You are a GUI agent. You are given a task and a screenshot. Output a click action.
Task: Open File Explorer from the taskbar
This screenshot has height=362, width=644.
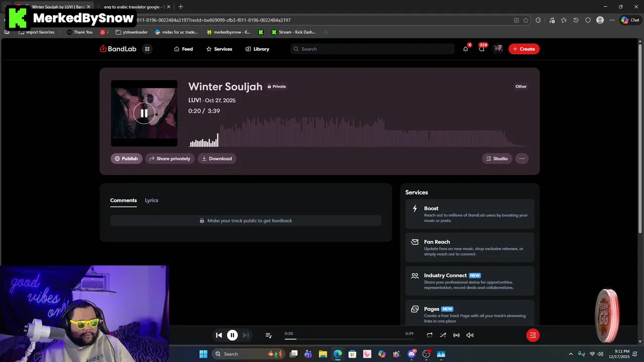(323, 354)
